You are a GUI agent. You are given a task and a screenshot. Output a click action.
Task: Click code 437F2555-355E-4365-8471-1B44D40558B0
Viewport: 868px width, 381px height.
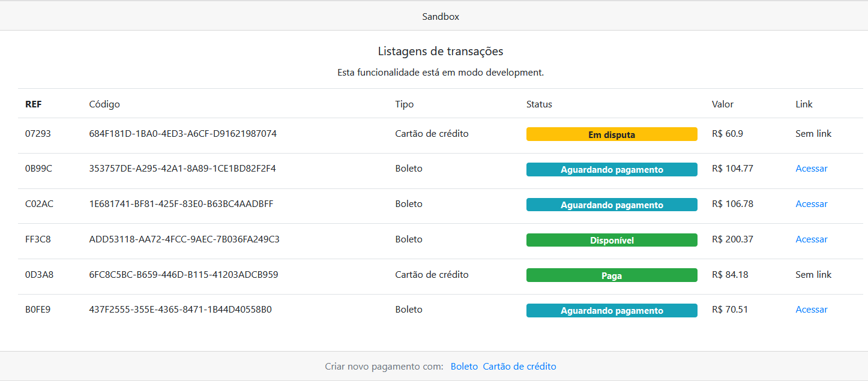coord(180,310)
